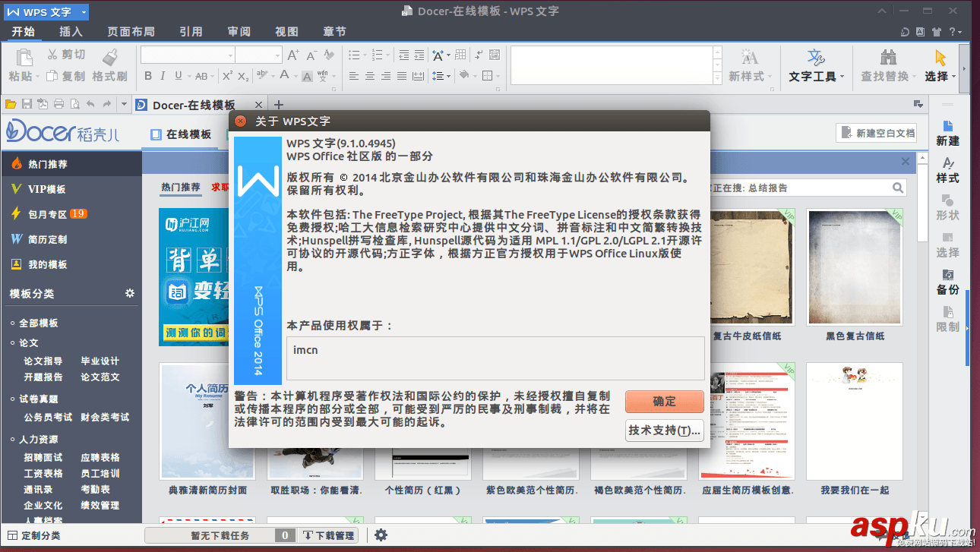Click the Save disk icon
The height and width of the screenshot is (552, 980).
pyautogui.click(x=27, y=104)
